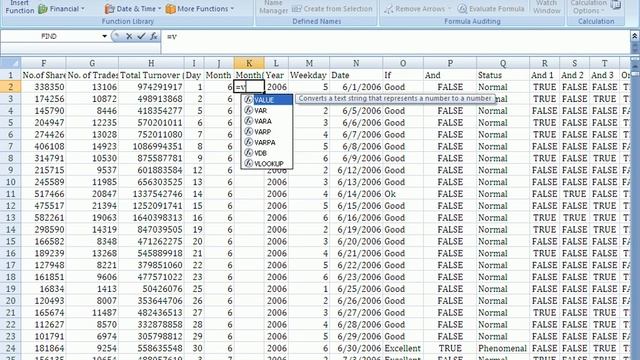Click the Name Box showing FIND
The width and height of the screenshot is (640, 360).
(x=49, y=36)
